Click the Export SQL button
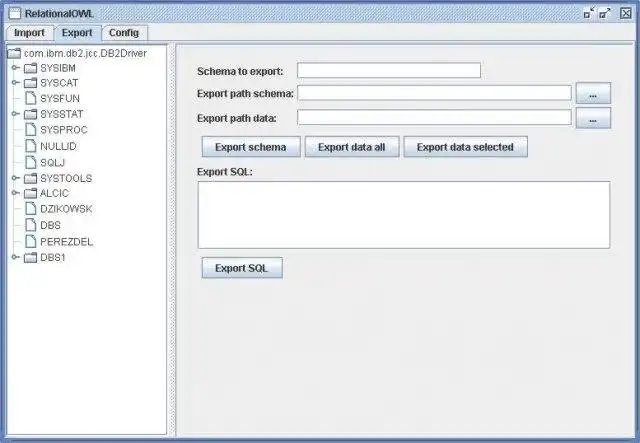 pos(242,268)
